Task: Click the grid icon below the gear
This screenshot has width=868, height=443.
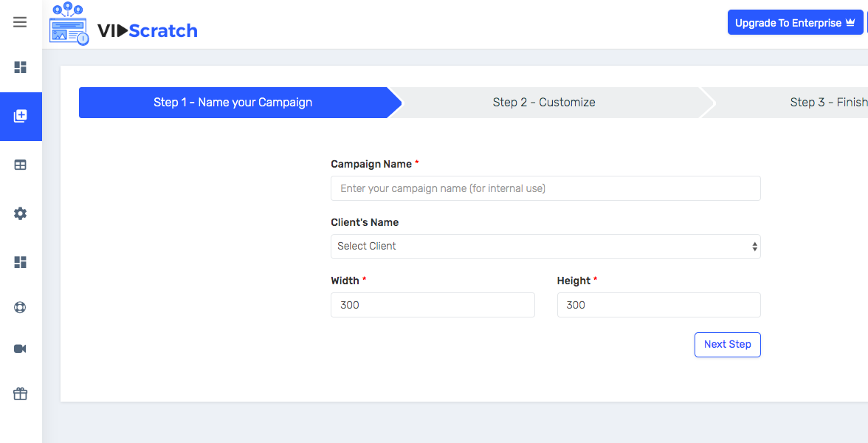Action: click(x=21, y=262)
